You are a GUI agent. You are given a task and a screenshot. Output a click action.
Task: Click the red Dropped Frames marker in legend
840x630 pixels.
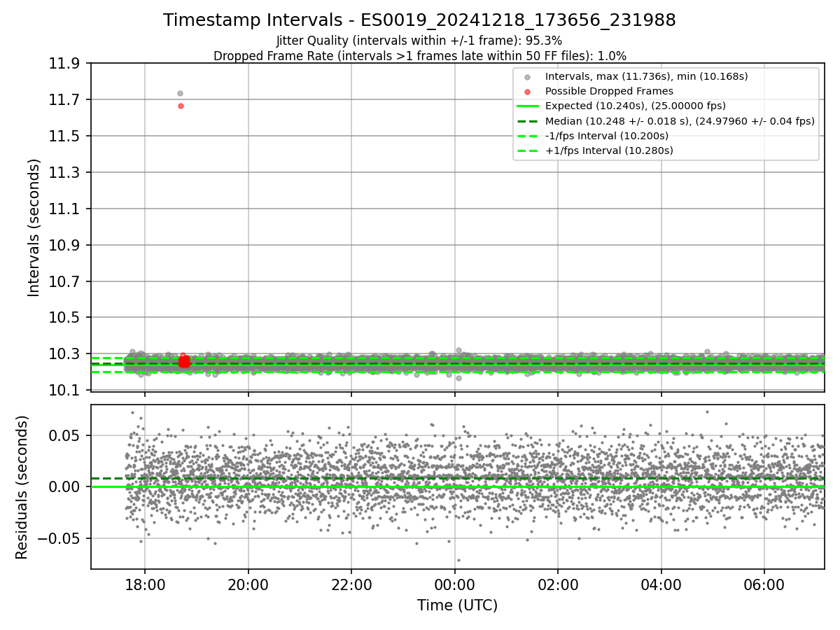coord(527,92)
